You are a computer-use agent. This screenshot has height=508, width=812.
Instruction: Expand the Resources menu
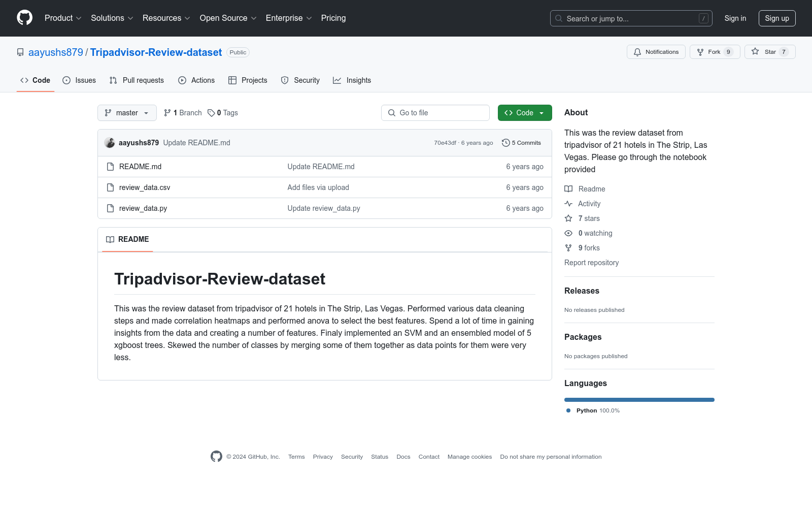[166, 18]
